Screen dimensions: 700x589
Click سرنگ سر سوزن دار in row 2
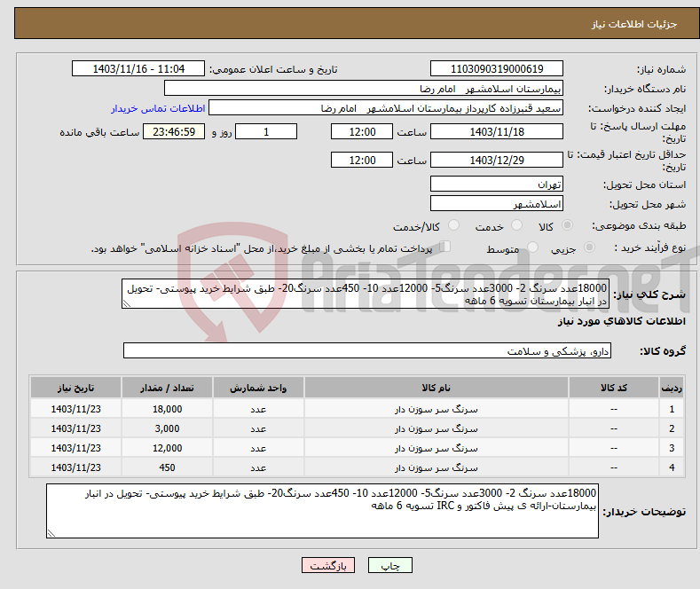point(437,428)
